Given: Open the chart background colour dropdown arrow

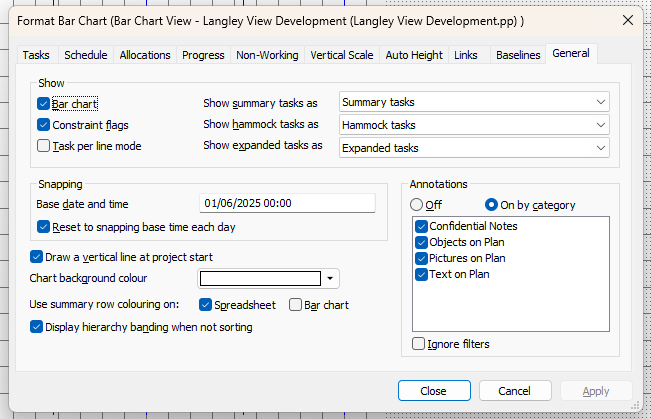Looking at the screenshot, I should 330,278.
